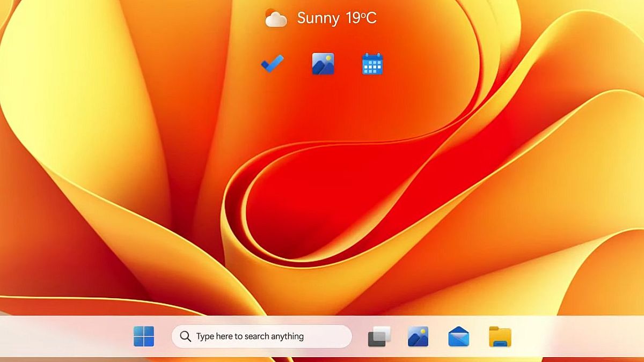Open the Photos icon below the weather
The image size is (644, 362).
point(323,64)
